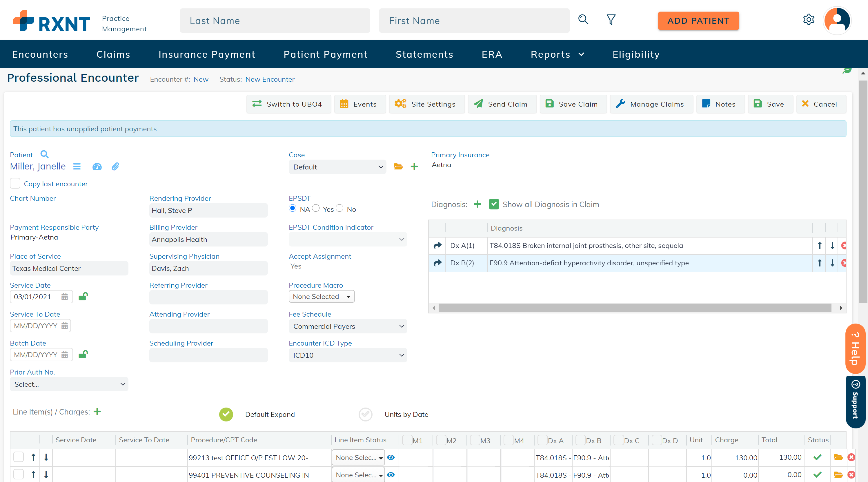This screenshot has width=868, height=482.
Task: Open Encounter ICD Type dropdown
Action: pyautogui.click(x=348, y=355)
